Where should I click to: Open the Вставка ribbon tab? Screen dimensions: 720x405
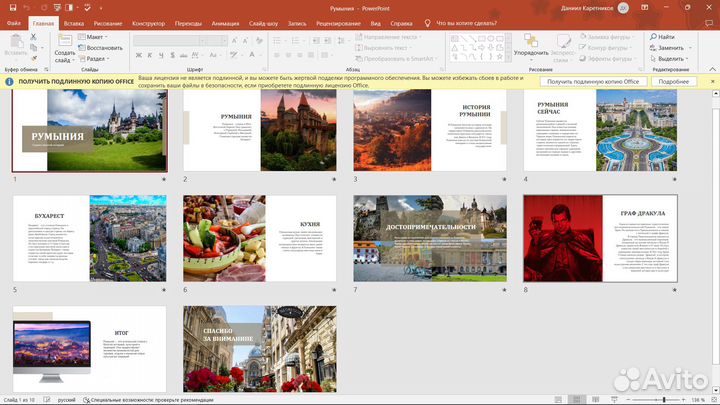pyautogui.click(x=73, y=21)
